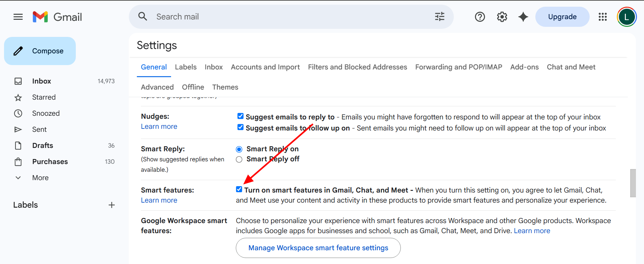
Task: Click Learn more under Nudges
Action: [x=159, y=126]
